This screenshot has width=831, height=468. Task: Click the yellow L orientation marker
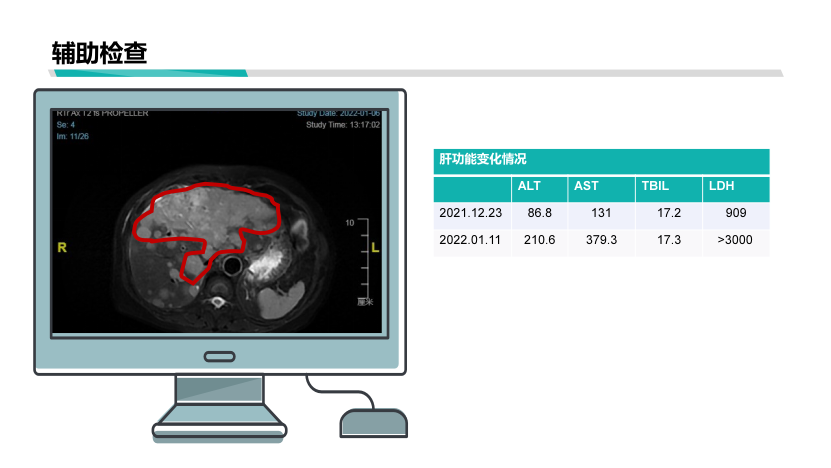pos(375,248)
